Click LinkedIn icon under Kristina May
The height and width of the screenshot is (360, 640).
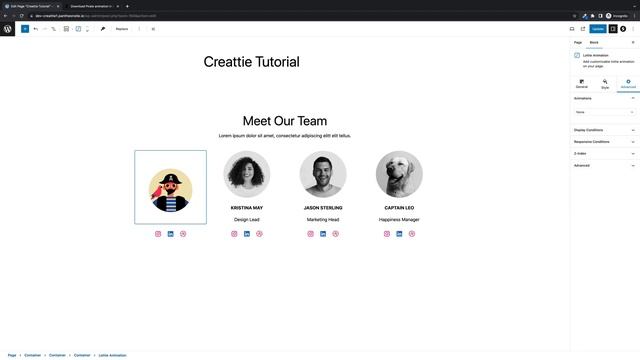coord(247,234)
